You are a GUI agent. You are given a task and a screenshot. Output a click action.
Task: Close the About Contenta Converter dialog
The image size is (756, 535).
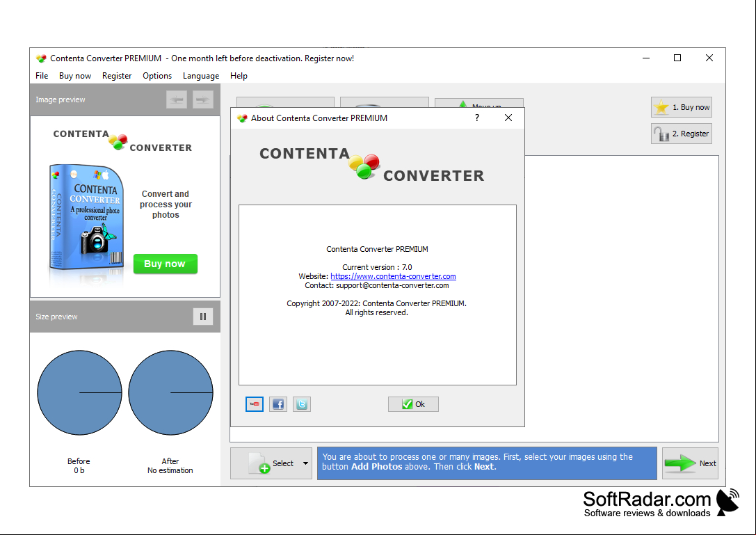(x=508, y=118)
